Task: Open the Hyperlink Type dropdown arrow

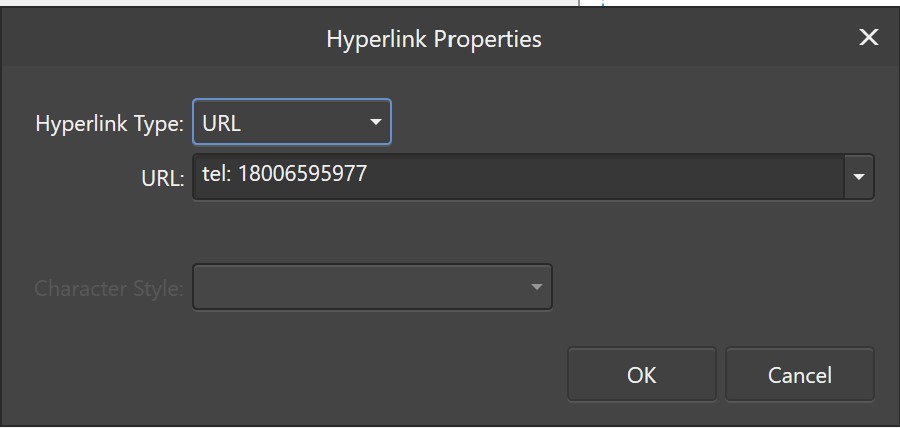Action: [x=375, y=122]
